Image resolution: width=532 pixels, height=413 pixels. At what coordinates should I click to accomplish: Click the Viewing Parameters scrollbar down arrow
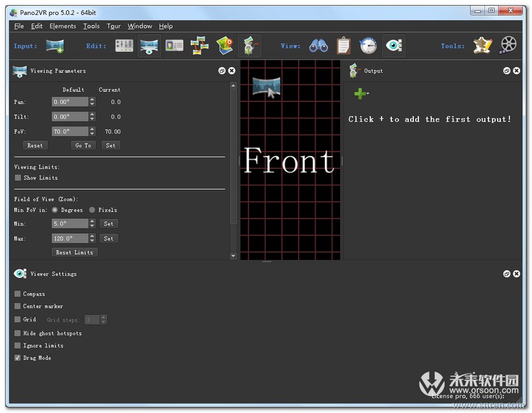233,256
